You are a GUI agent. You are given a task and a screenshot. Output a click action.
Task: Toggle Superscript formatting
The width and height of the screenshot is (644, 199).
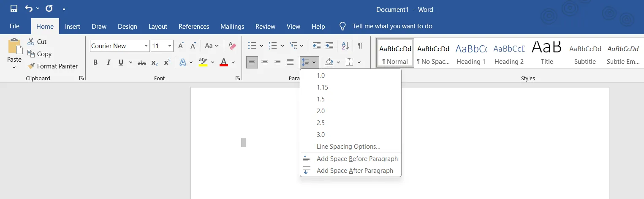(x=167, y=62)
